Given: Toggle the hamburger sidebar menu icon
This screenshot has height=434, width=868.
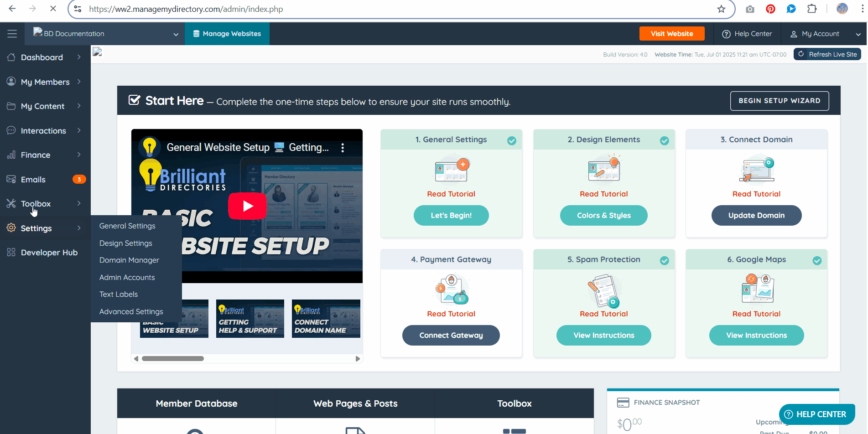Looking at the screenshot, I should [x=12, y=34].
